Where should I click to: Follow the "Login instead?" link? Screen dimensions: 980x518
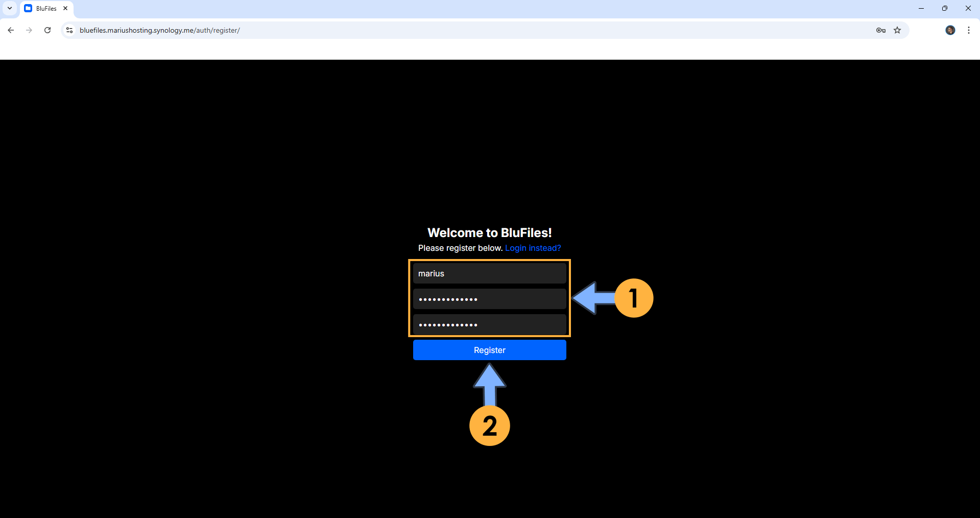(x=533, y=248)
